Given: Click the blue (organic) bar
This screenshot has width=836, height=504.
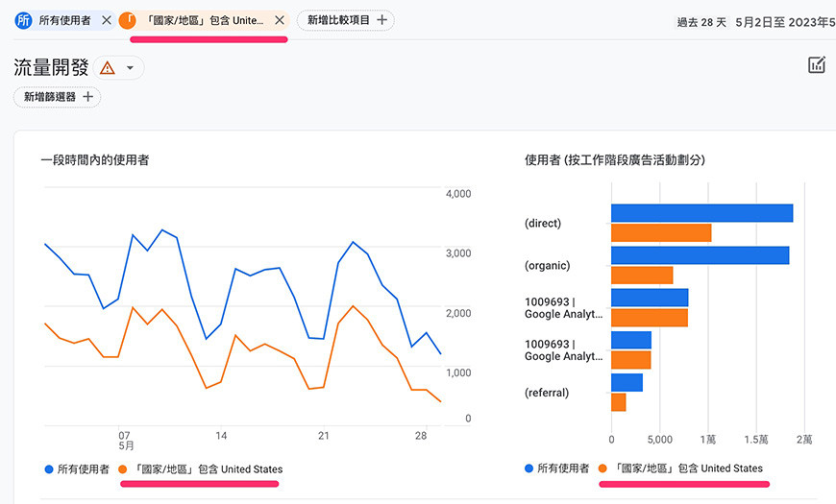Looking at the screenshot, I should [701, 255].
